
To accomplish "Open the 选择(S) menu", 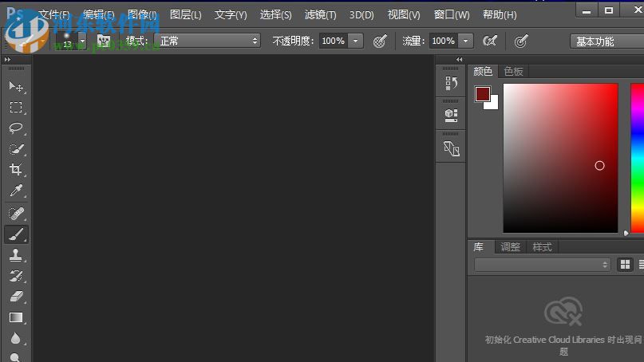I will click(275, 15).
